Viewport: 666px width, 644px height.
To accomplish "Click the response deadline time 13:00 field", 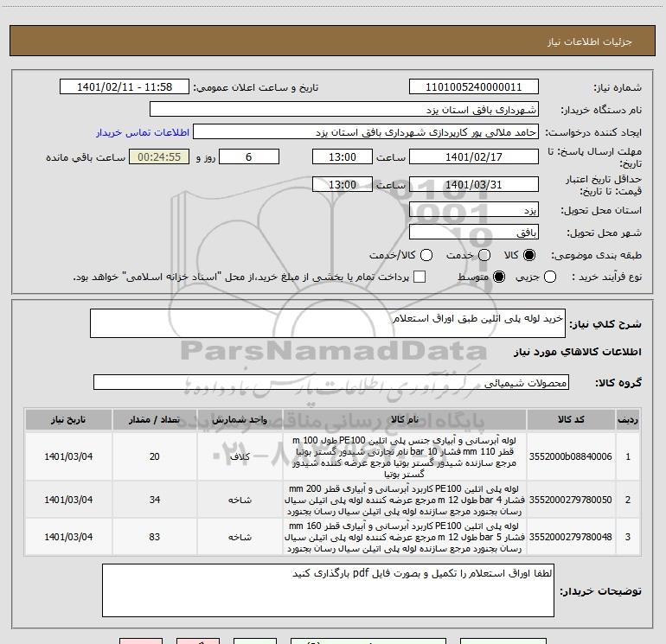I will coord(343,156).
